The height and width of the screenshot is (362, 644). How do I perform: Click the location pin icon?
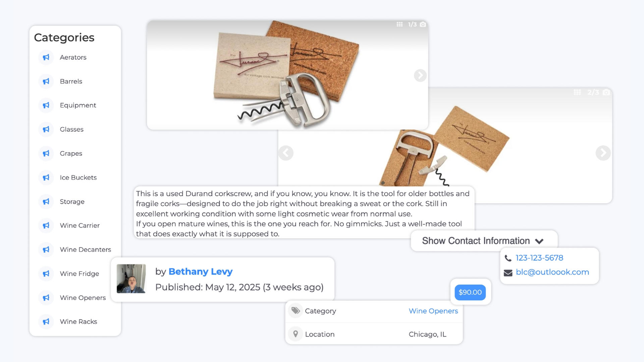point(296,334)
